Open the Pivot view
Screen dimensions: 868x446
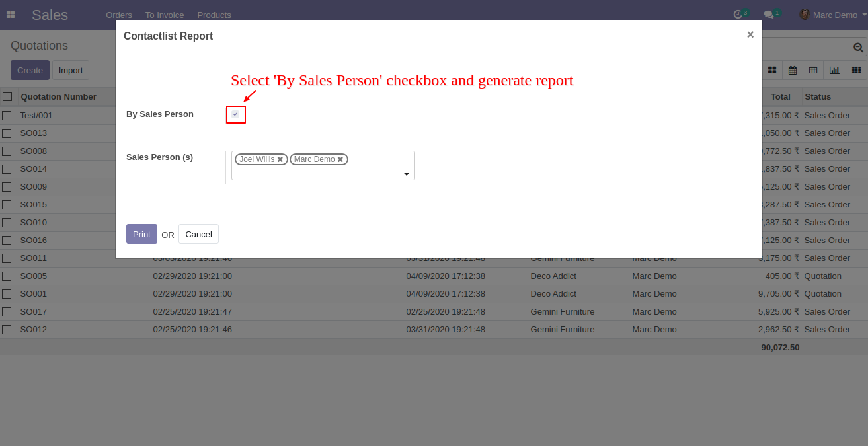click(855, 69)
